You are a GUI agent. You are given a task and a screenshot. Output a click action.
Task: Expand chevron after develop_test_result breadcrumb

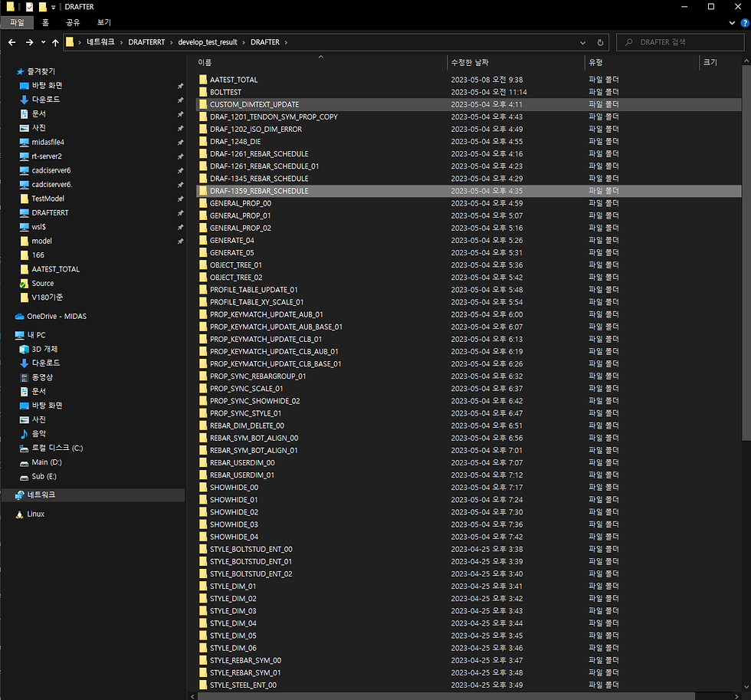(x=244, y=42)
